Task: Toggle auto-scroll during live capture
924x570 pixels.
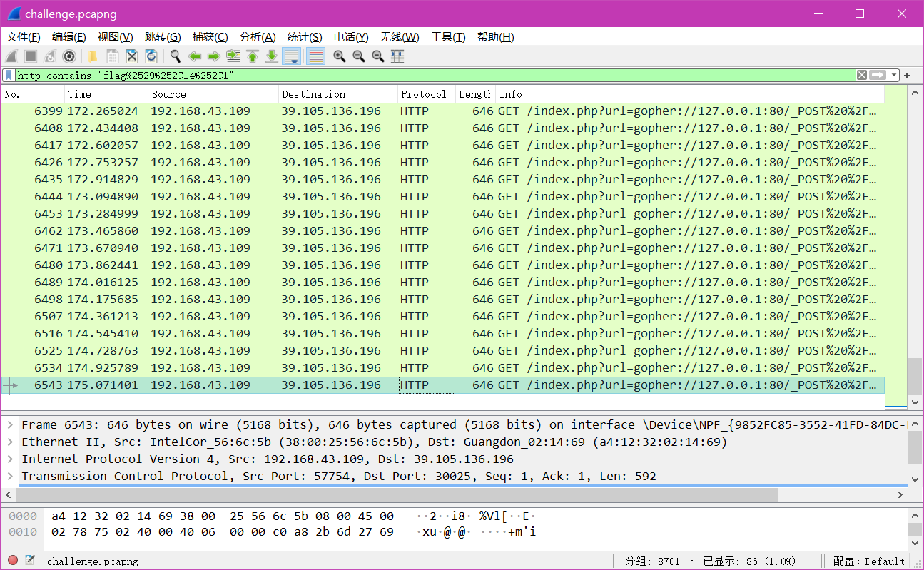Action: pyautogui.click(x=291, y=56)
